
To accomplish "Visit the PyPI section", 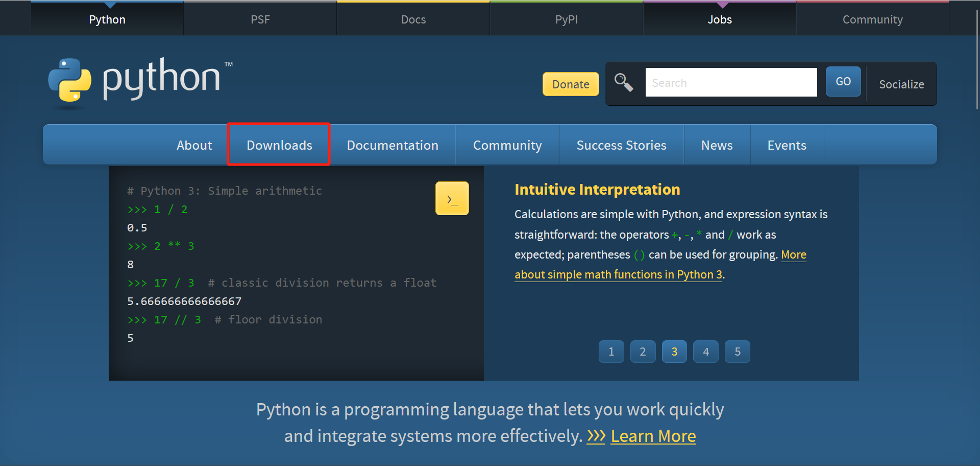I will click(x=567, y=19).
